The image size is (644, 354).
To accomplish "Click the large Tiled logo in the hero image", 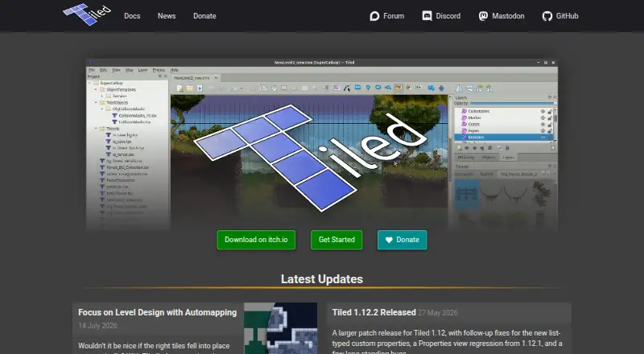I will tap(310, 158).
